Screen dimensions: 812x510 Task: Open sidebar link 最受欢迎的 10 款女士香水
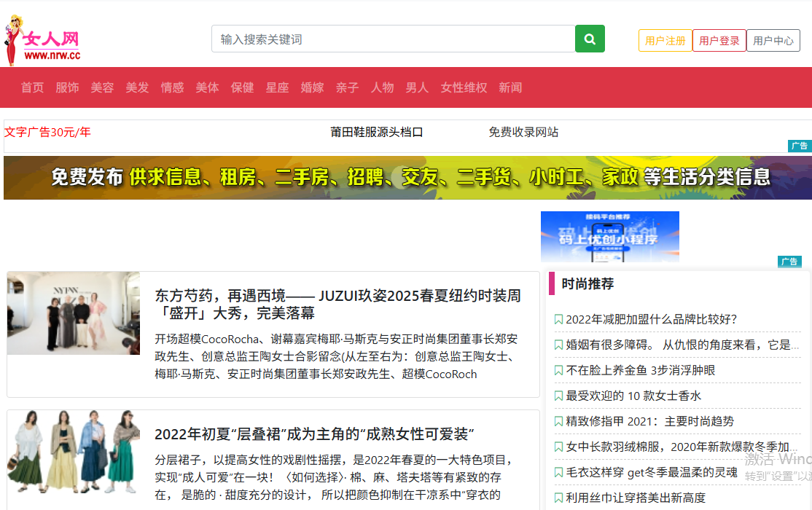click(x=633, y=396)
